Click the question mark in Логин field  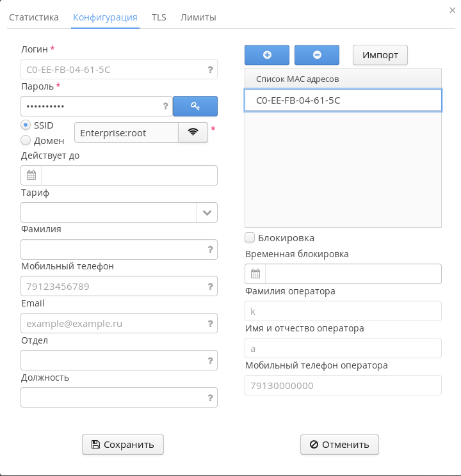(210, 70)
